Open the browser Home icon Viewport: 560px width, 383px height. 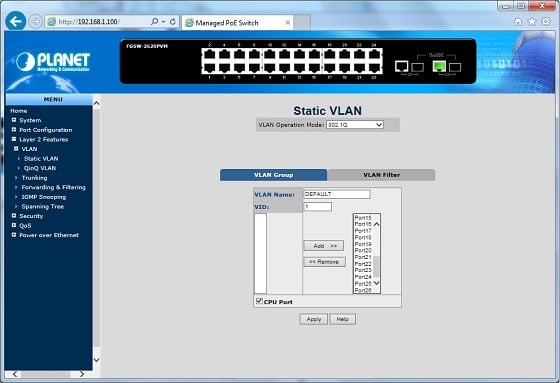pos(518,22)
